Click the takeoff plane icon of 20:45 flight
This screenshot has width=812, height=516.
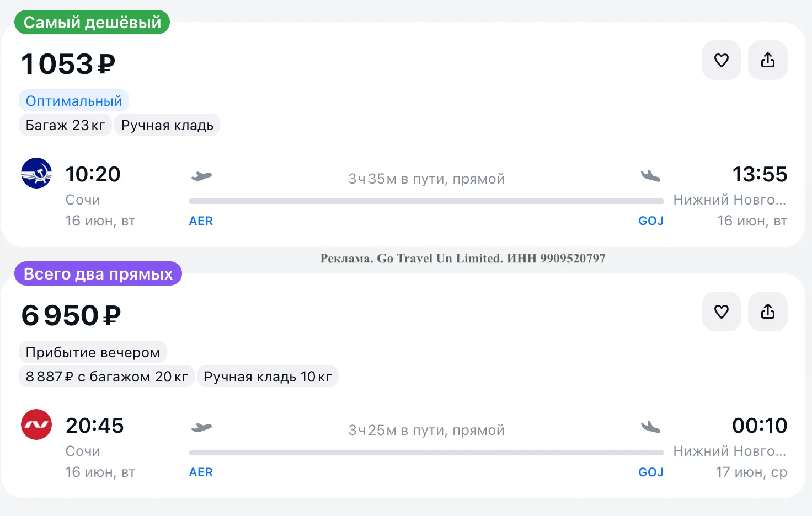pos(201,428)
